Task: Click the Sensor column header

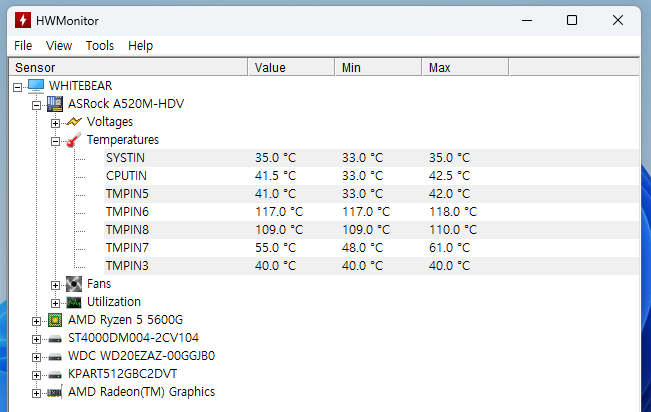Action: 128,67
